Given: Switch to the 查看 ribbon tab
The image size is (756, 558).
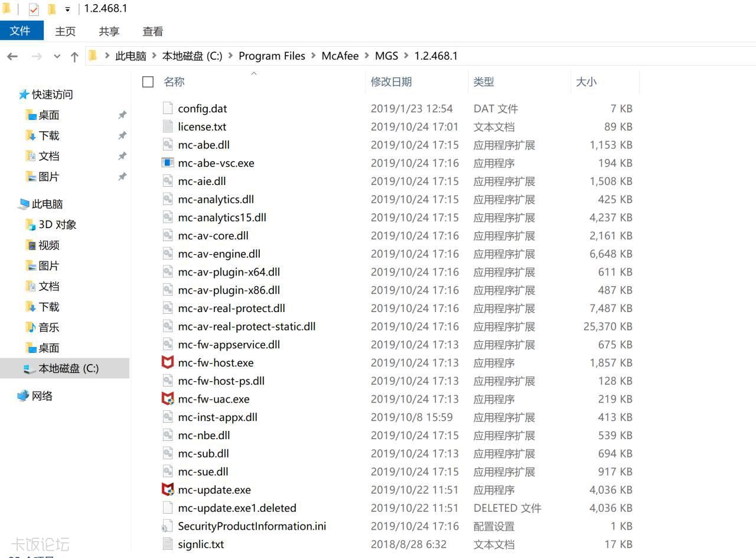Looking at the screenshot, I should 152,31.
